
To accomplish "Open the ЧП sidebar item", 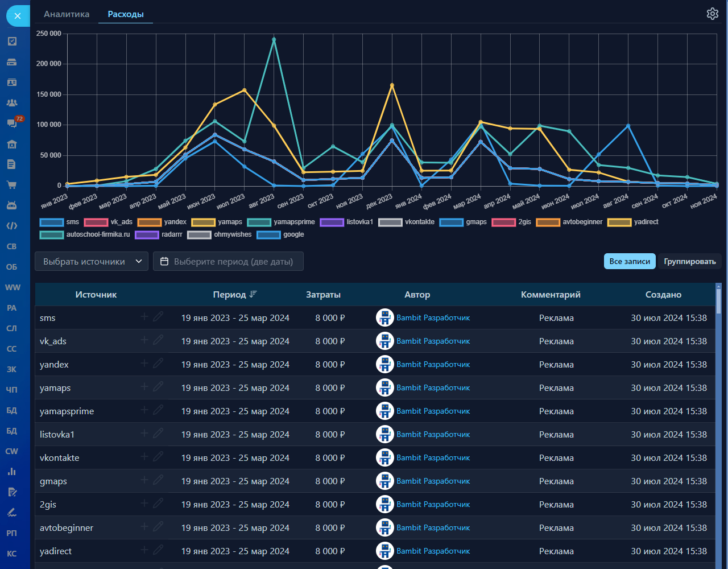I will 12,390.
